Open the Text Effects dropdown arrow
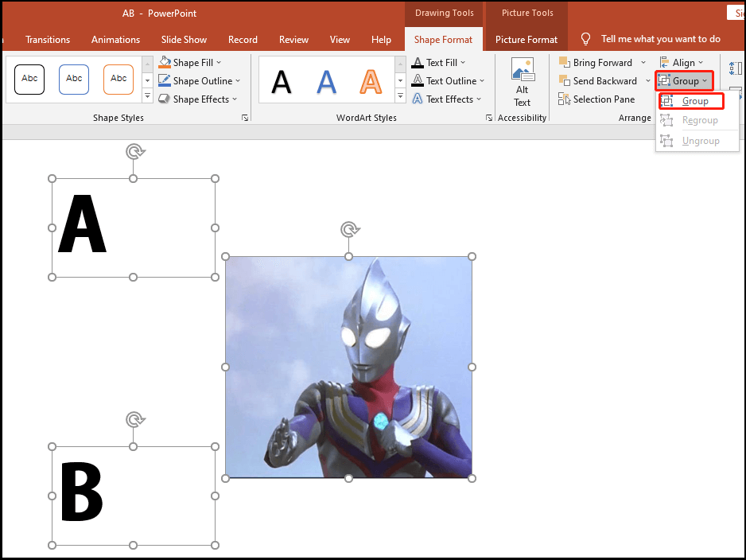Image resolution: width=746 pixels, height=560 pixels. (x=479, y=99)
